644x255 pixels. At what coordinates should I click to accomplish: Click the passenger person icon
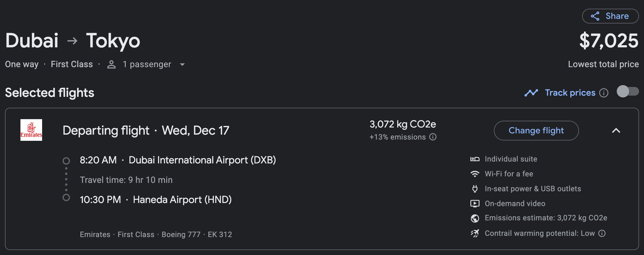pyautogui.click(x=111, y=64)
